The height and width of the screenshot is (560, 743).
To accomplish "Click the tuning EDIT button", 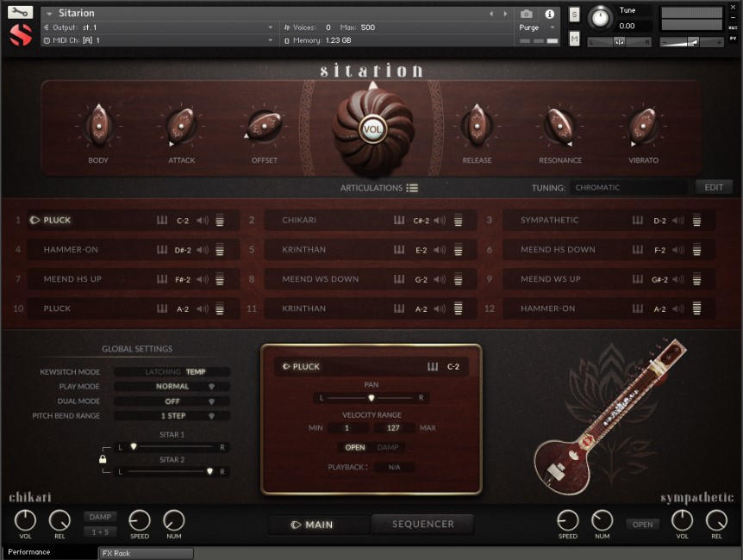I will coord(714,187).
